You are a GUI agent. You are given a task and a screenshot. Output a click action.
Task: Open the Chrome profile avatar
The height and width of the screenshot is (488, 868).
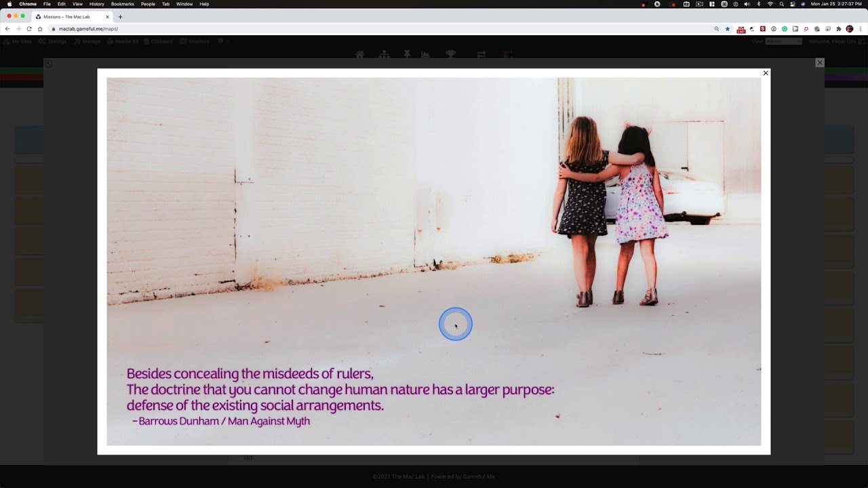tap(850, 29)
